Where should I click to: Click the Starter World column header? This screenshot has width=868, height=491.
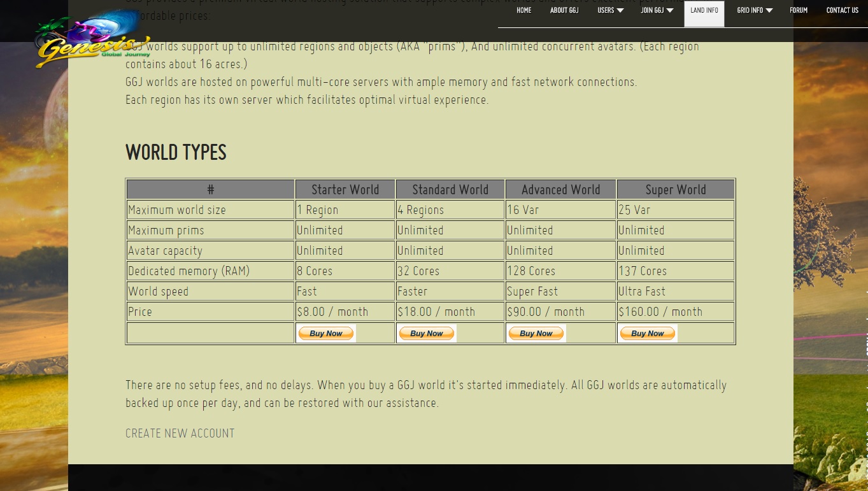(x=345, y=189)
